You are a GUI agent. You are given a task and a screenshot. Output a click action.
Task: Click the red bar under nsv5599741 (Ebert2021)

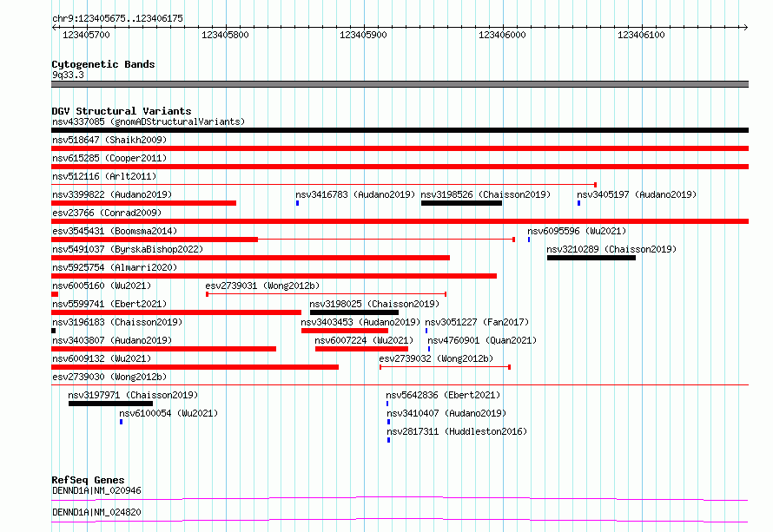tap(176, 312)
